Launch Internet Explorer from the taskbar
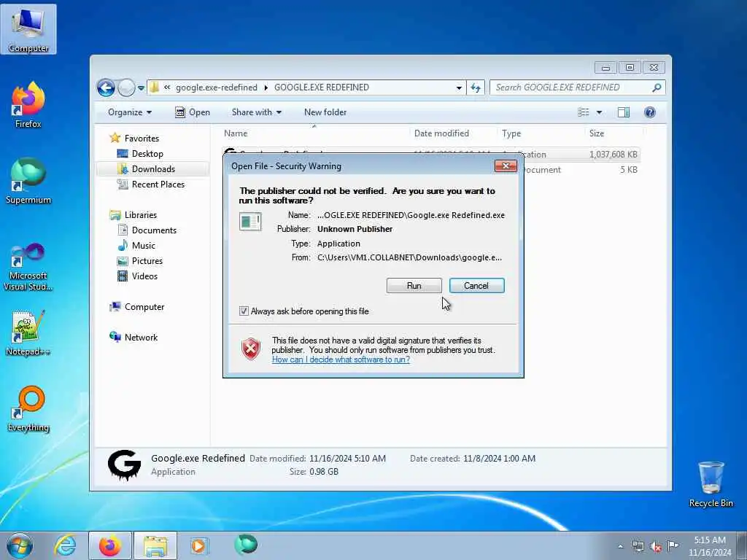The width and height of the screenshot is (747, 560). (64, 545)
